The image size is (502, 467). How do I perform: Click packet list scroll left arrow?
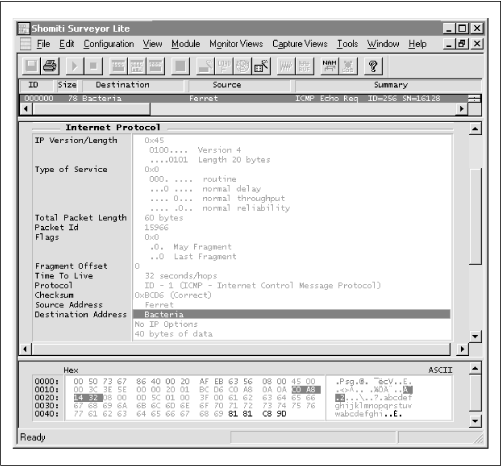pyautogui.click(x=26, y=109)
